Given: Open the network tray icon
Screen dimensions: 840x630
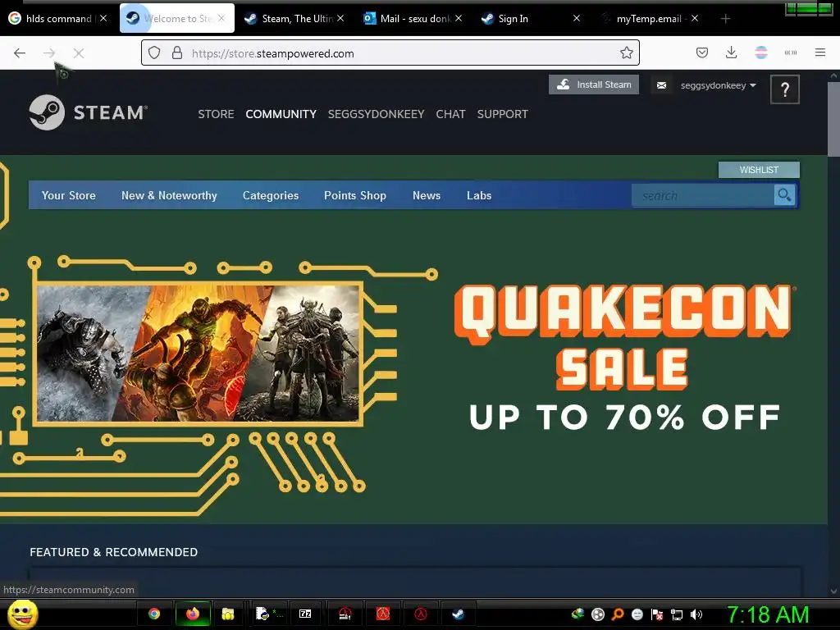Looking at the screenshot, I should (x=677, y=614).
